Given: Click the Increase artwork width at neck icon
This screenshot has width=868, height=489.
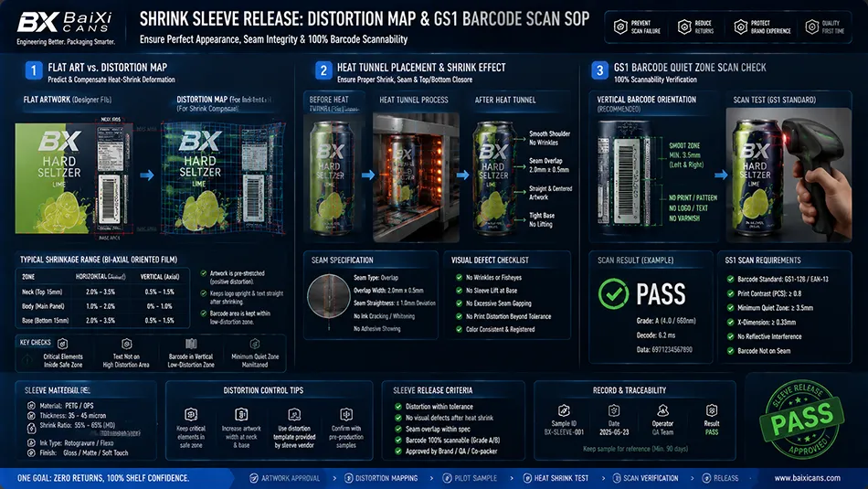Looking at the screenshot, I should tap(241, 414).
